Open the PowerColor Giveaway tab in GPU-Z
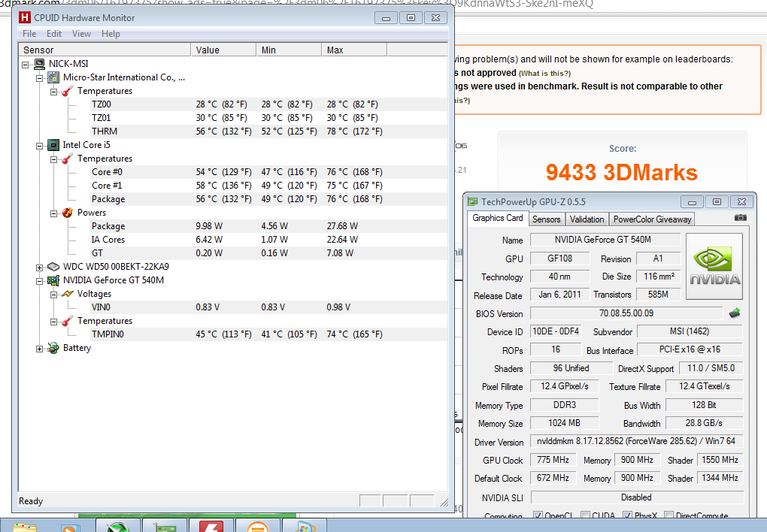 point(652,219)
